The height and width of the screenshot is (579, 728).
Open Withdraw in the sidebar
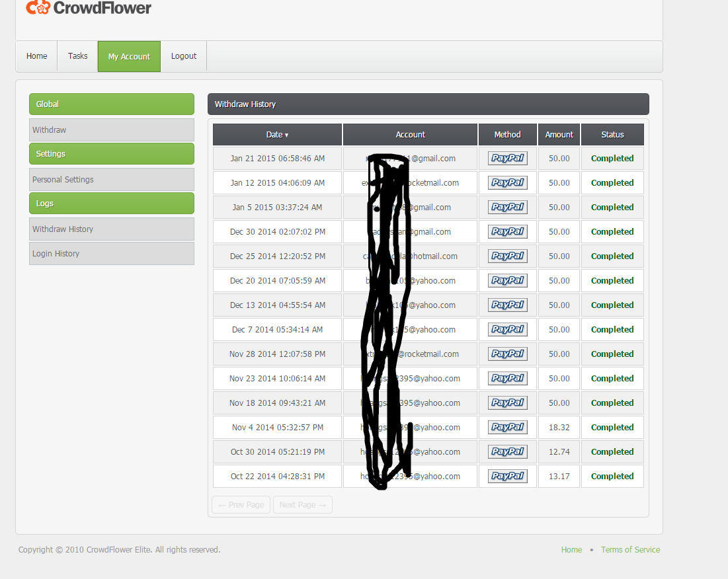coord(112,130)
